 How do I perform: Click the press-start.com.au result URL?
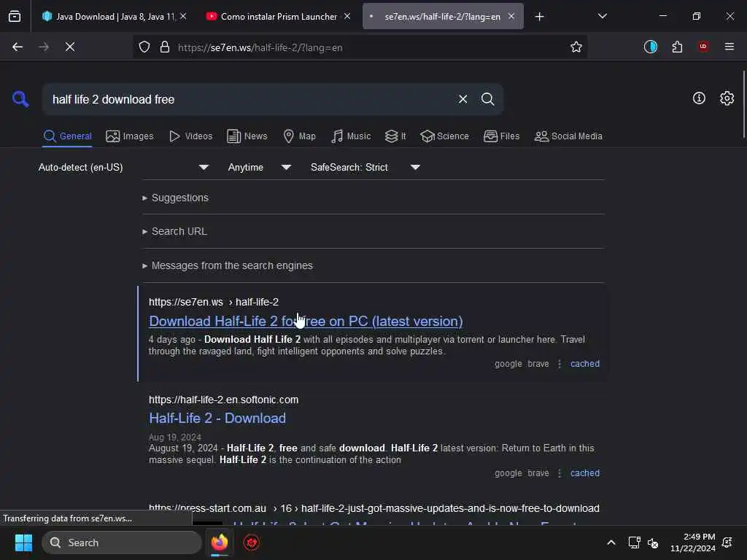[x=374, y=508]
